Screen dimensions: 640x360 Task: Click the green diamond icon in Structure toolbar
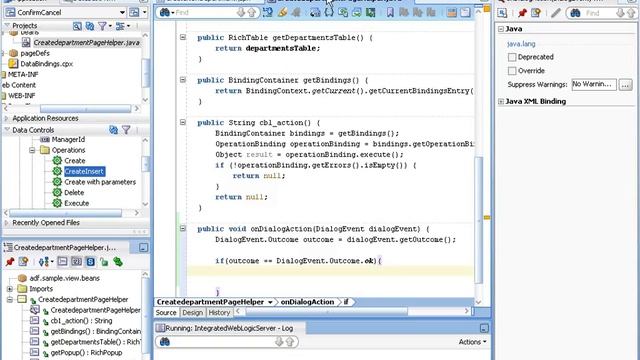(118, 262)
